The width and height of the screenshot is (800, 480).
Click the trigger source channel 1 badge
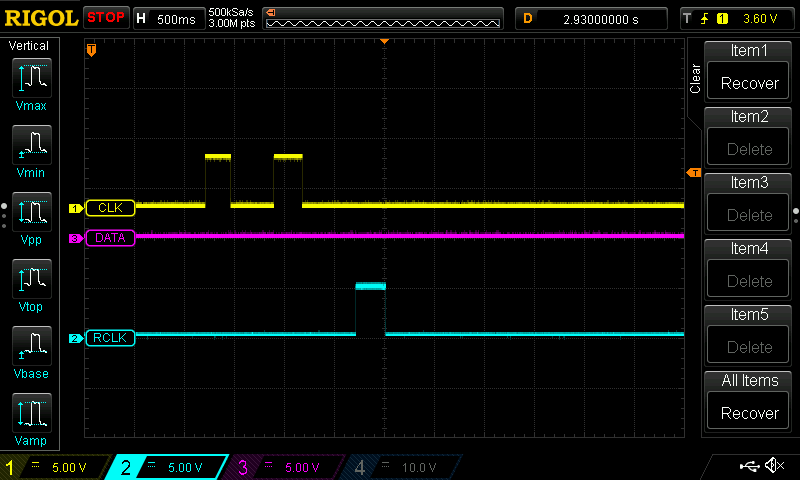(722, 19)
